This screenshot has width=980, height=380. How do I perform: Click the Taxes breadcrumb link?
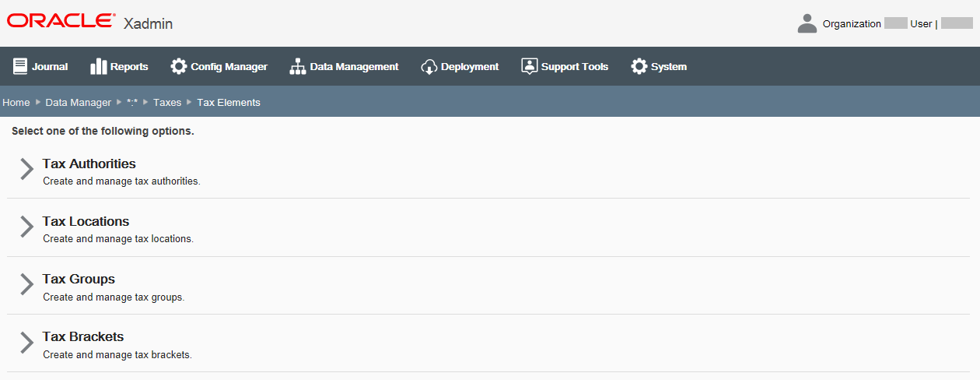tap(167, 103)
